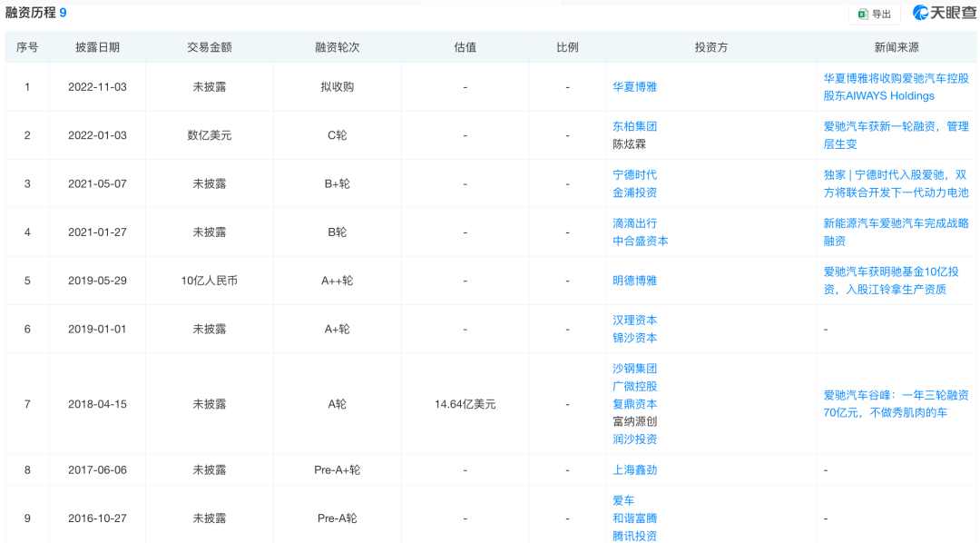Click the Excel export icon
980x543 pixels.
861,14
